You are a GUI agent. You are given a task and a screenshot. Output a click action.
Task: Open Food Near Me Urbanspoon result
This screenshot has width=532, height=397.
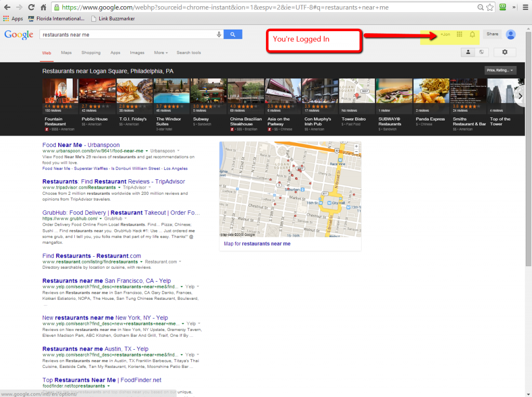click(x=81, y=145)
